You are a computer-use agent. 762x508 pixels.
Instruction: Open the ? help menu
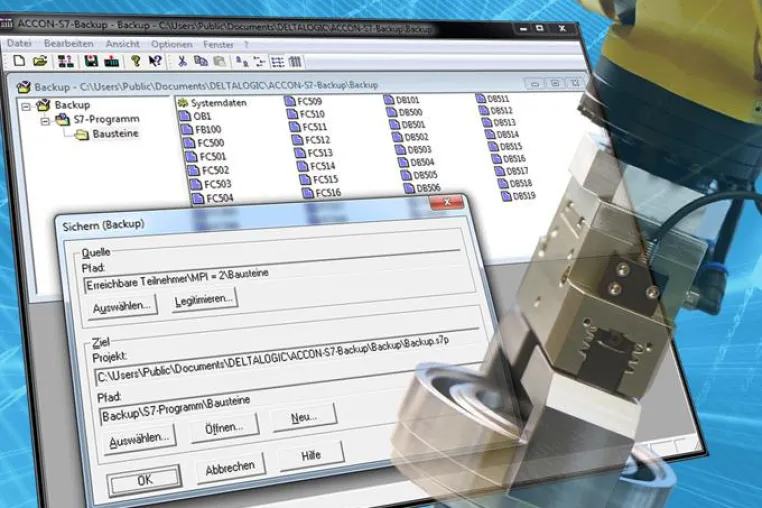pyautogui.click(x=246, y=45)
